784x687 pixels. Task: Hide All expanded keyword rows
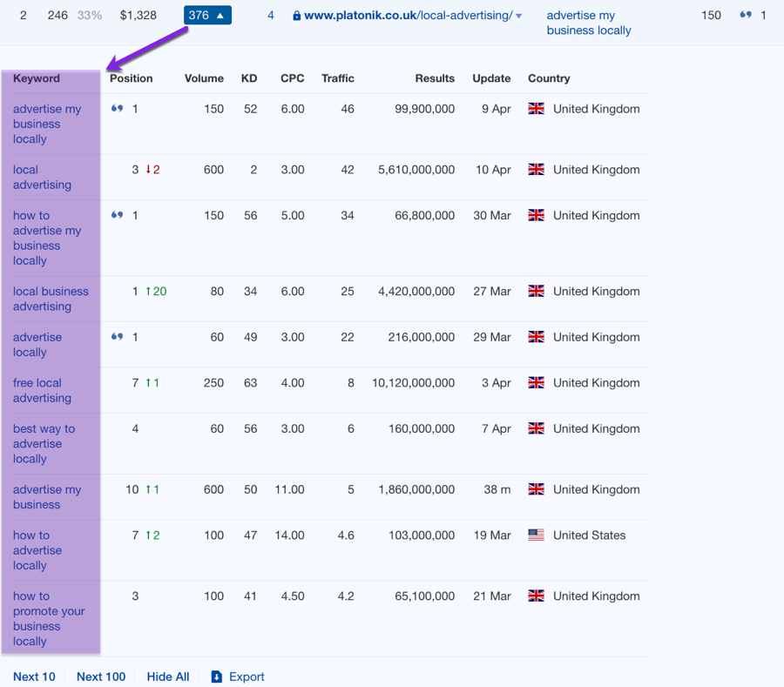coord(167,677)
